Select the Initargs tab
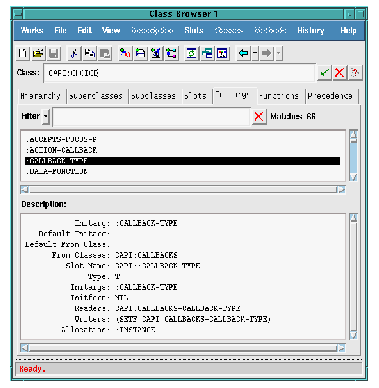 click(234, 96)
